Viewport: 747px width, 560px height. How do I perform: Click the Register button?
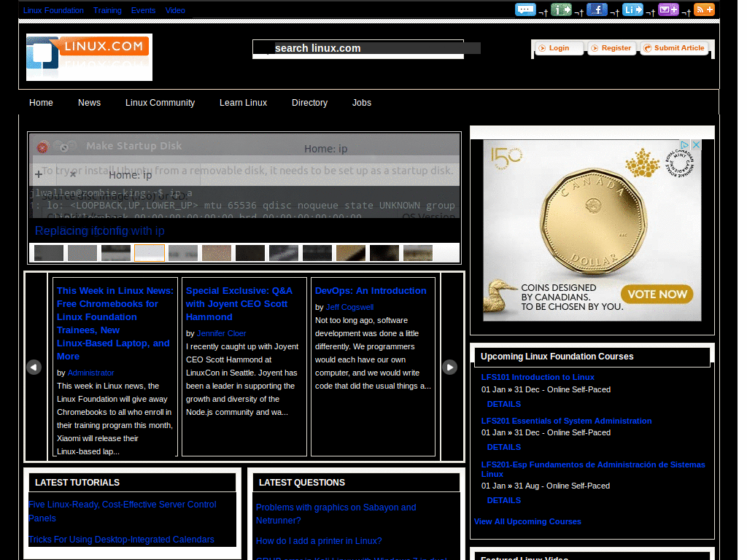(x=612, y=48)
